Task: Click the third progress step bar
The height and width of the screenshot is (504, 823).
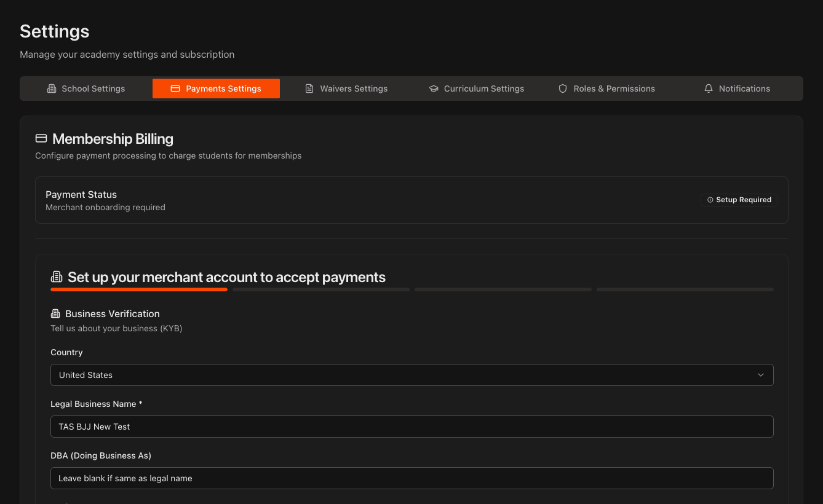Action: (503, 289)
